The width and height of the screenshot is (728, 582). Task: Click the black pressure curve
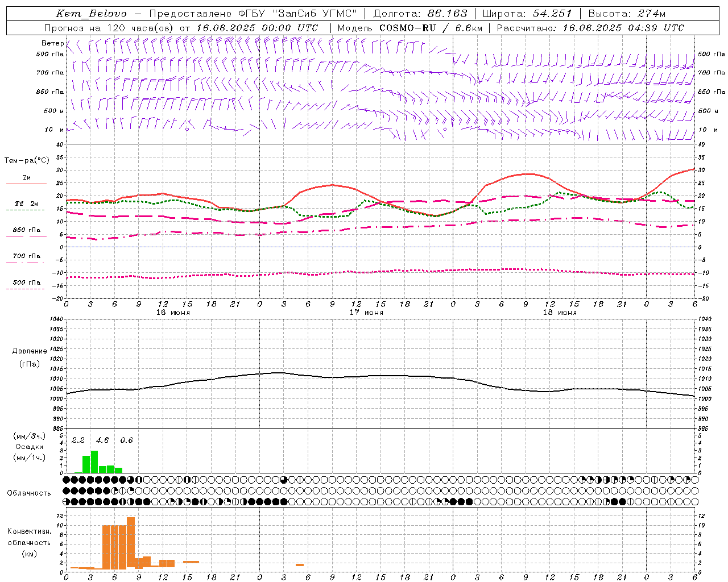(x=381, y=376)
